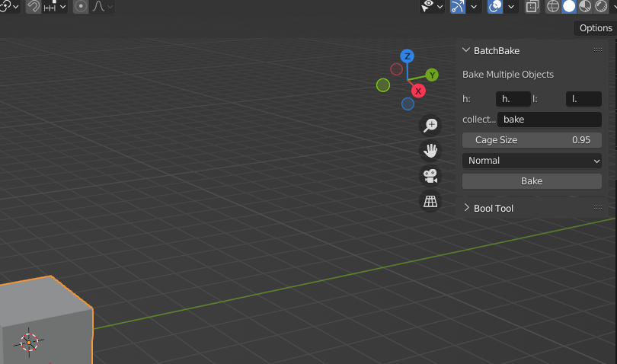Viewport: 617px width, 364px height.
Task: Toggle viewport gizmos display
Action: point(458,6)
